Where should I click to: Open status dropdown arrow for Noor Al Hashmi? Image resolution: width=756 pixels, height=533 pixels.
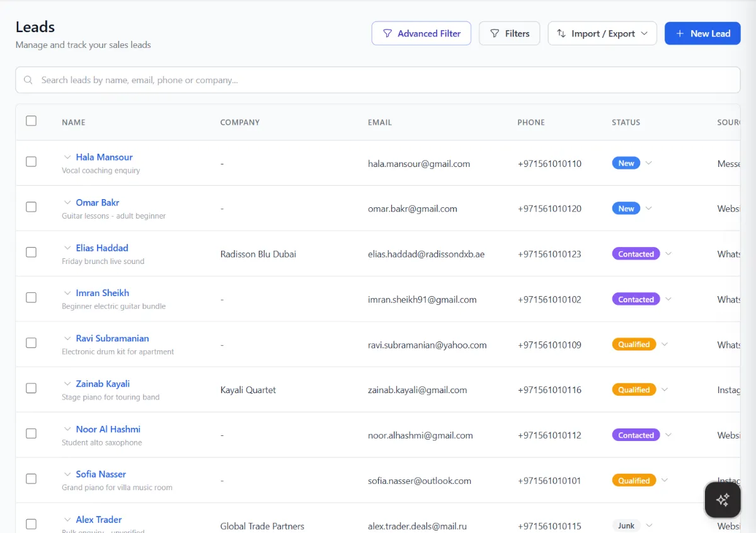[668, 435]
